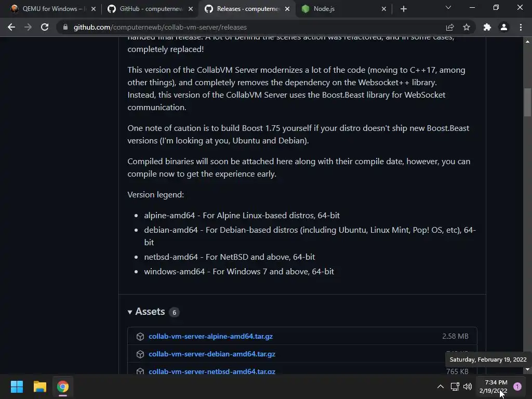The height and width of the screenshot is (399, 532).
Task: Show hidden system tray icons
Action: 441,387
